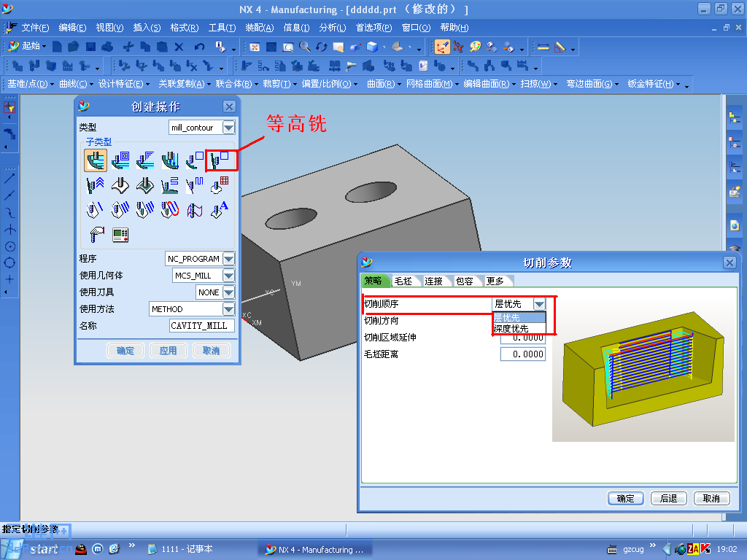
Task: Click the save floppy disk icon
Action: [x=90, y=47]
